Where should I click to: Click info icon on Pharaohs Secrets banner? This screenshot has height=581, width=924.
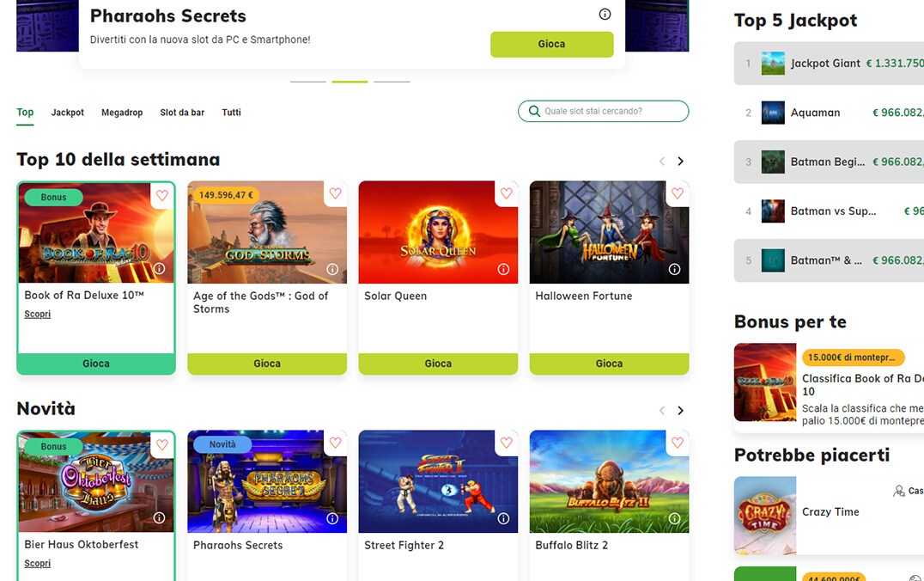[x=605, y=14]
